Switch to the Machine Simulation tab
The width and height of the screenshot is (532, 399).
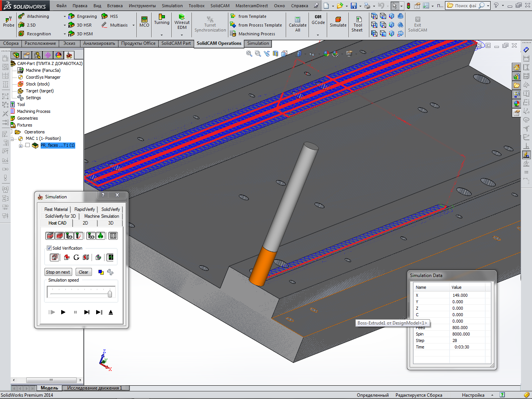pos(101,216)
